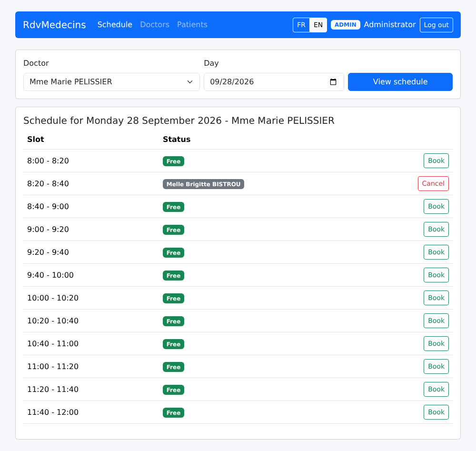Click the Status column header

pos(177,140)
